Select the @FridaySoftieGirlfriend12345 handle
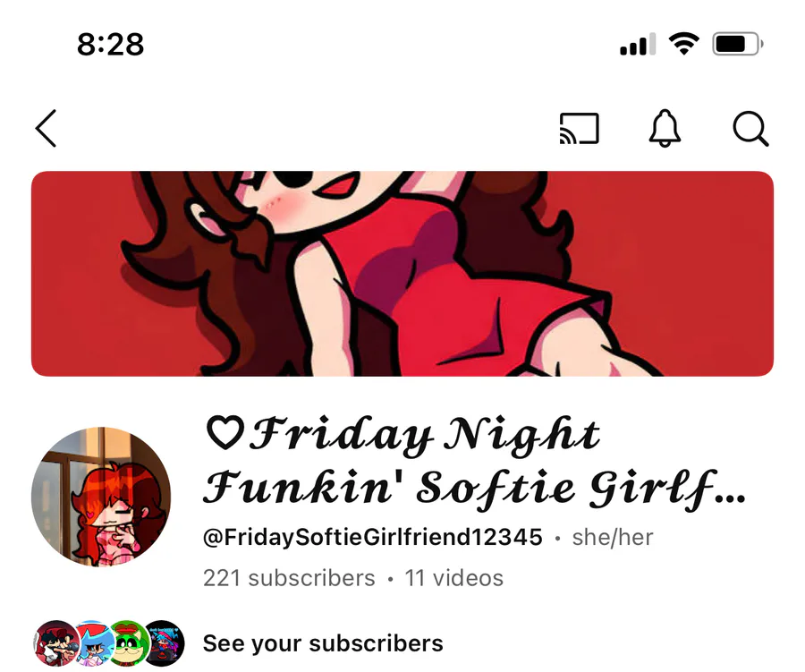The height and width of the screenshot is (672, 805). 373,537
